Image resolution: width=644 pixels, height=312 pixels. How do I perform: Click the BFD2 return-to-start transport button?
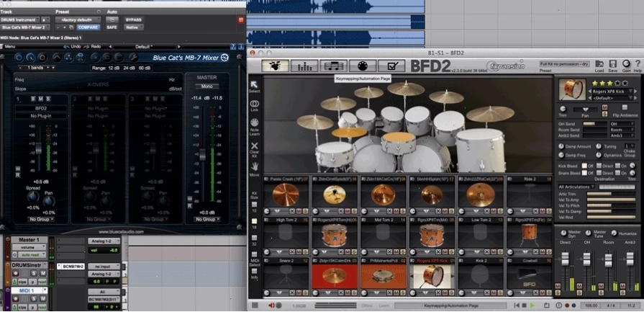pos(517,306)
